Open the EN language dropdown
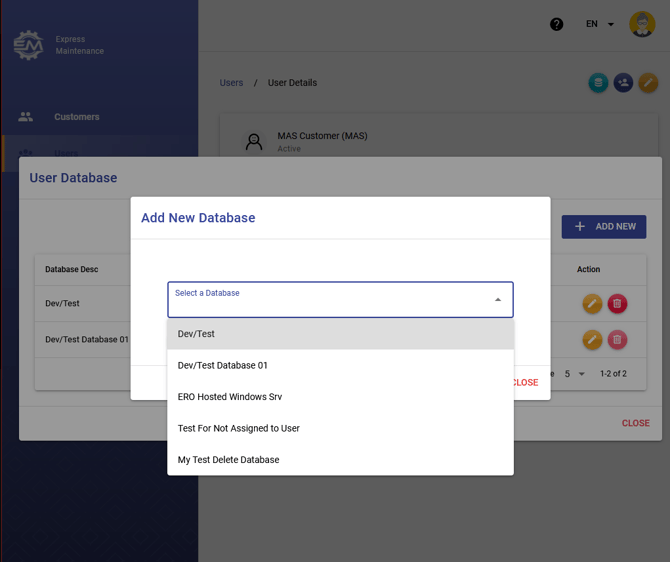The height and width of the screenshot is (562, 670). 600,24
